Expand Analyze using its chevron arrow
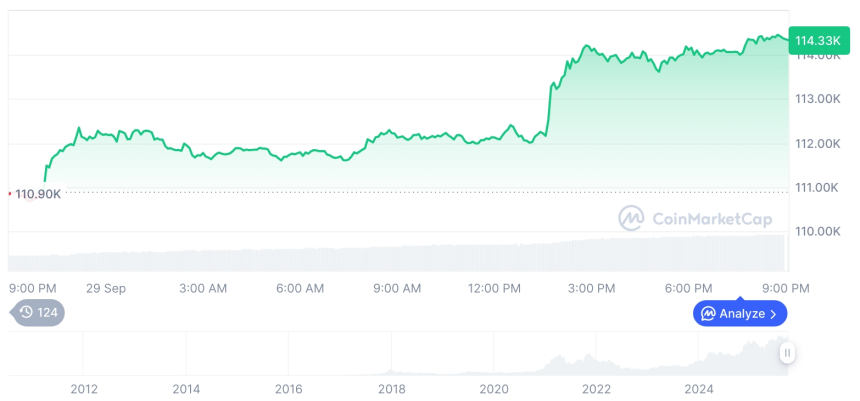Viewport: 860px width, 401px height. click(x=773, y=314)
